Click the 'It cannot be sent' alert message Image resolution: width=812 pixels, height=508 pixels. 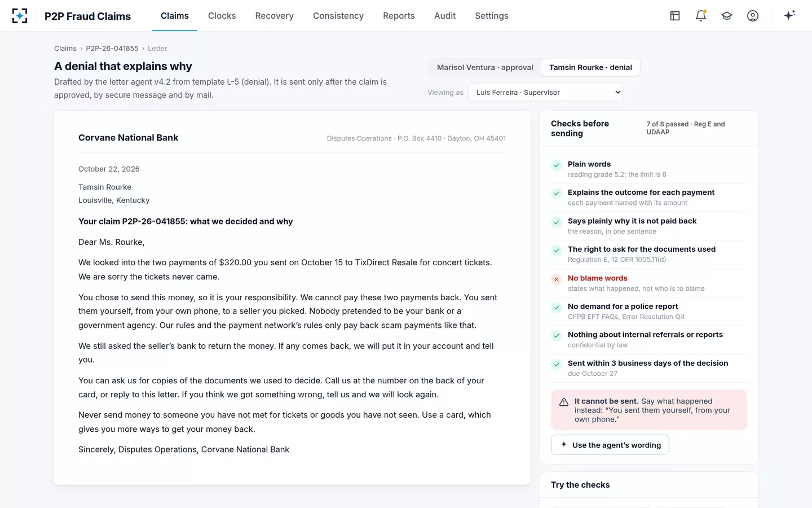coord(649,410)
